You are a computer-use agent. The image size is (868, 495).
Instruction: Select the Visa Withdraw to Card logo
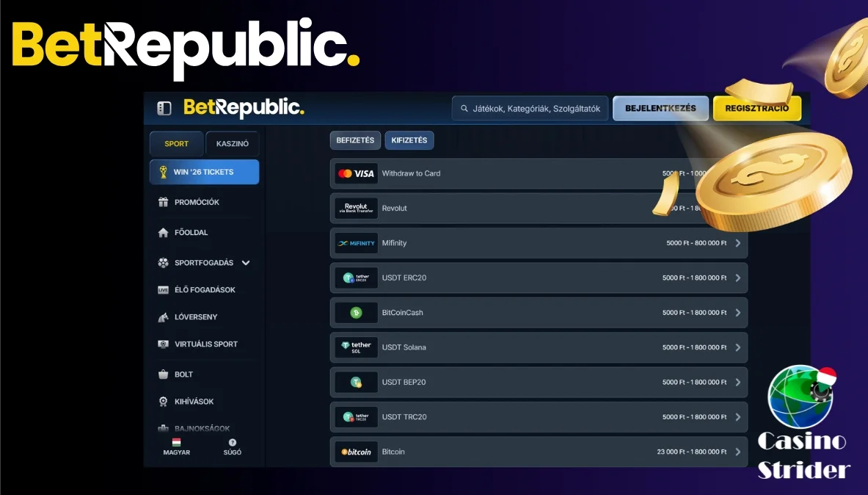pyautogui.click(x=357, y=173)
